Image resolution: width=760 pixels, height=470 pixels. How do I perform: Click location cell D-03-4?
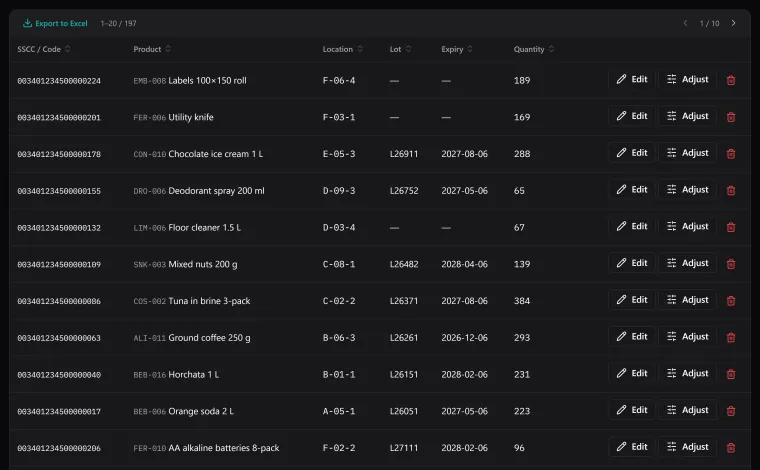(x=339, y=227)
